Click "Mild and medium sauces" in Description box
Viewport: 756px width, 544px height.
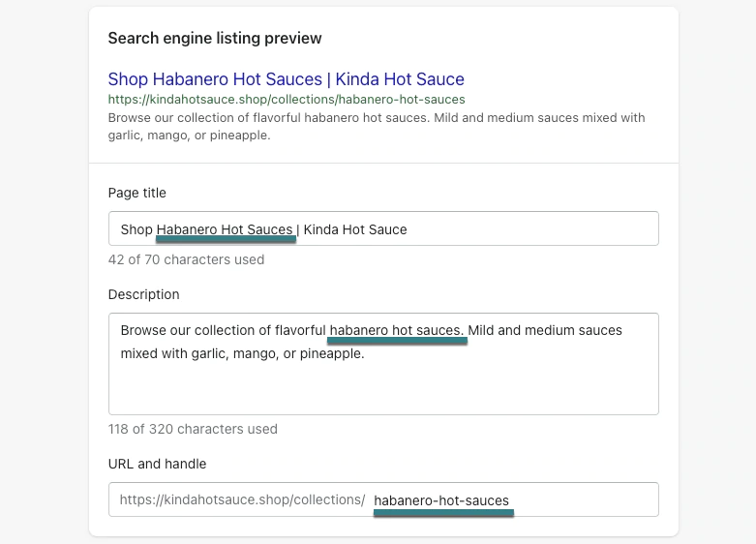pos(546,330)
